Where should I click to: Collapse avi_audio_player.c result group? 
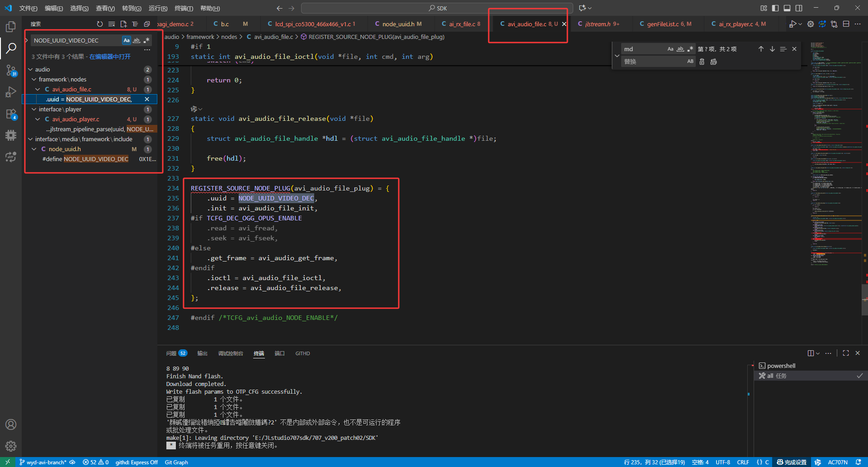tap(38, 119)
